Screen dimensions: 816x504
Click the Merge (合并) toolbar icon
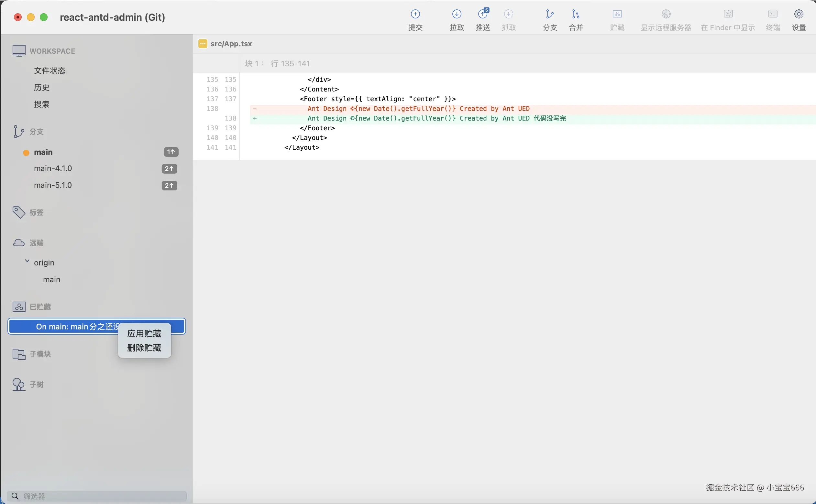click(x=576, y=14)
